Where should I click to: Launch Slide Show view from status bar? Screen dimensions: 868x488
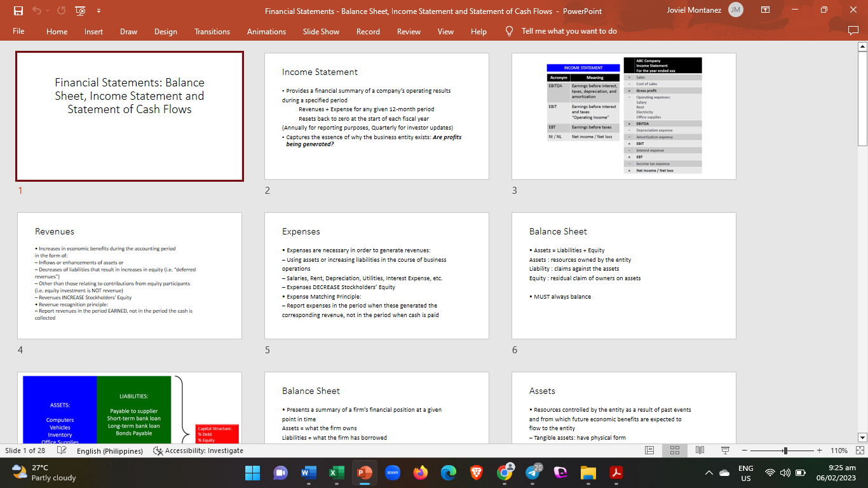725,451
